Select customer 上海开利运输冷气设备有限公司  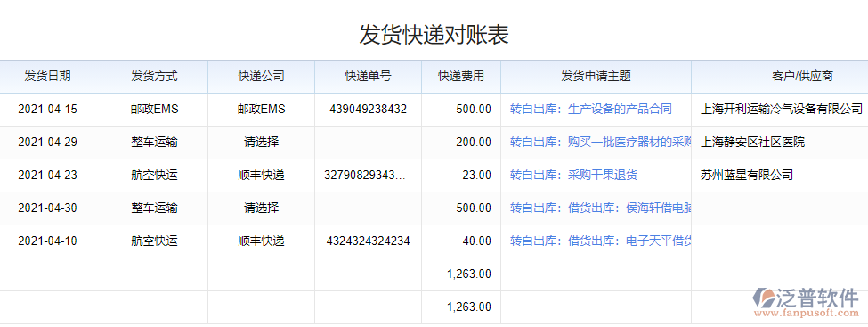[x=782, y=110]
